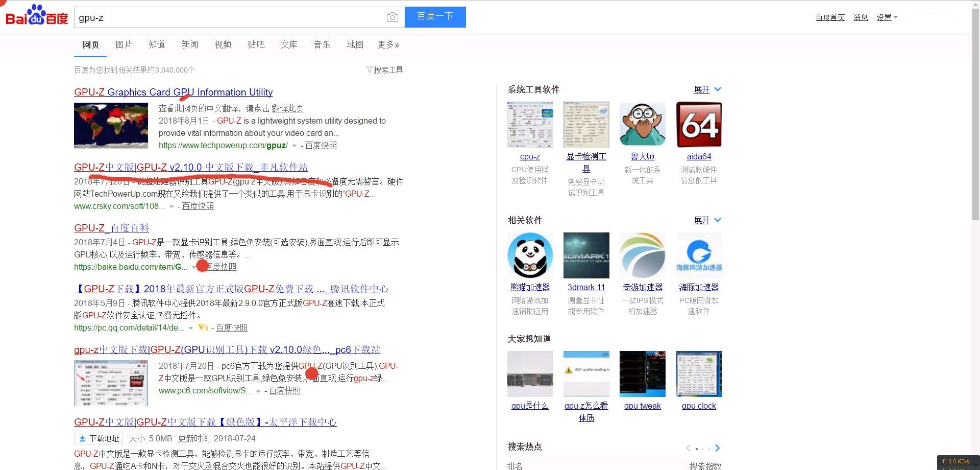Open the GPU-Z Graphics Card result link
980x470 pixels.
pos(173,92)
